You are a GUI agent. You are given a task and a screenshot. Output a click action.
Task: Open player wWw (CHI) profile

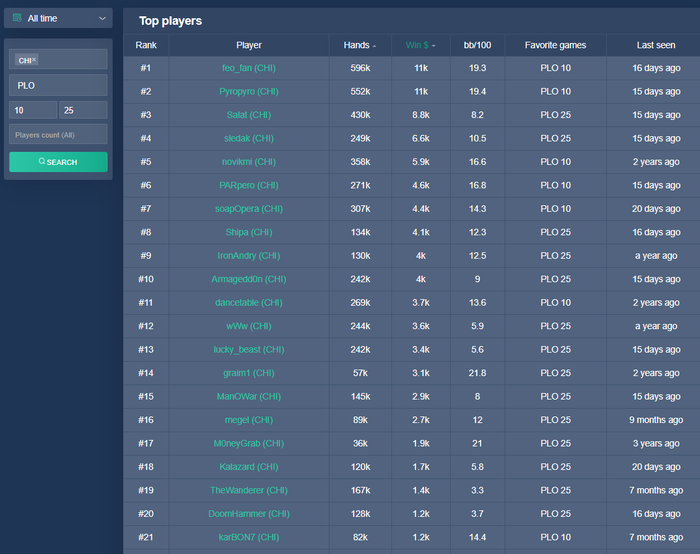(x=249, y=326)
